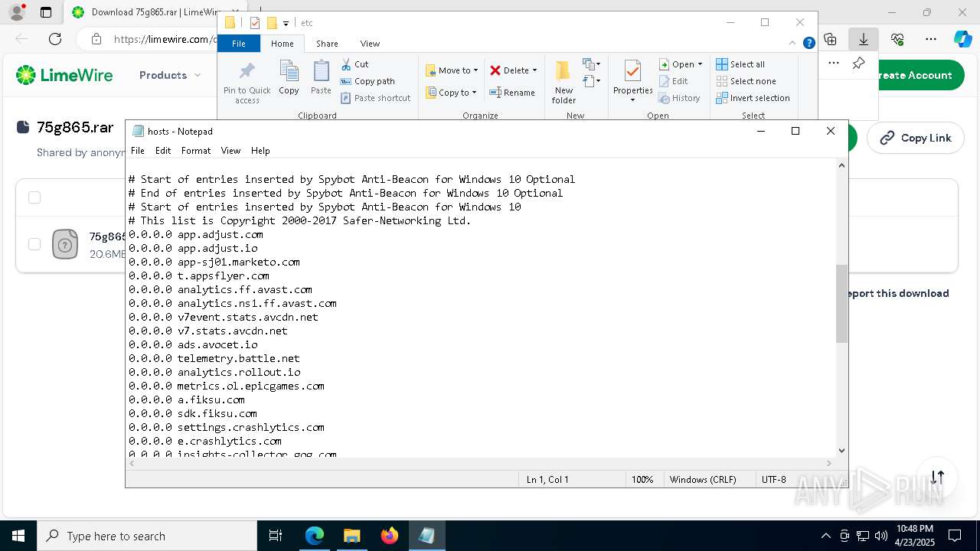Tick the checkbox beside 75g865 file row

[x=34, y=244]
